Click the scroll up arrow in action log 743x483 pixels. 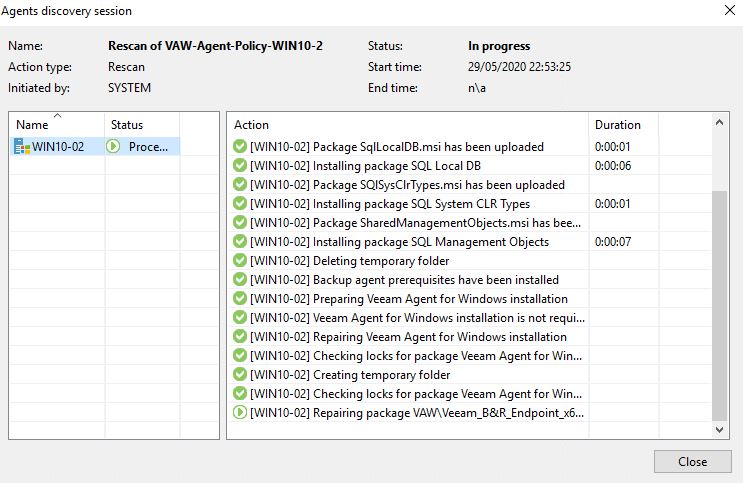pyautogui.click(x=719, y=123)
